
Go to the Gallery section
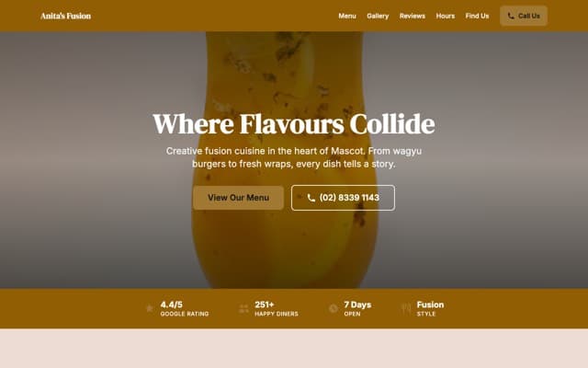[378, 16]
